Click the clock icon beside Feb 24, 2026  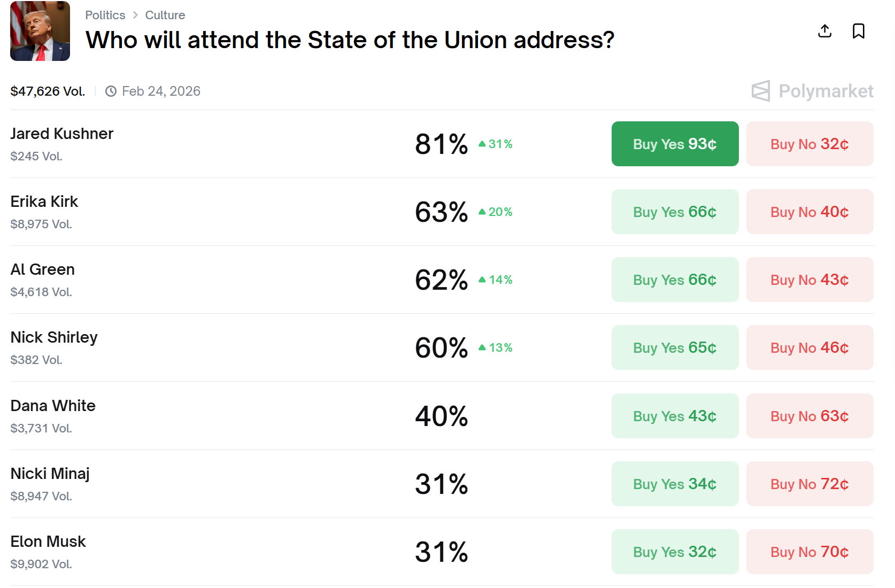click(x=111, y=91)
